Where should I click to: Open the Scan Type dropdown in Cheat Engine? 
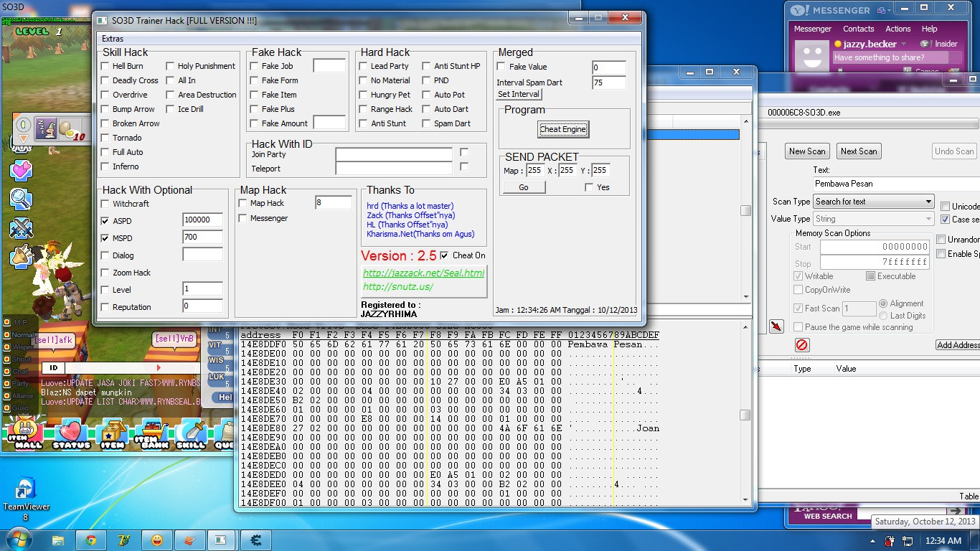873,202
